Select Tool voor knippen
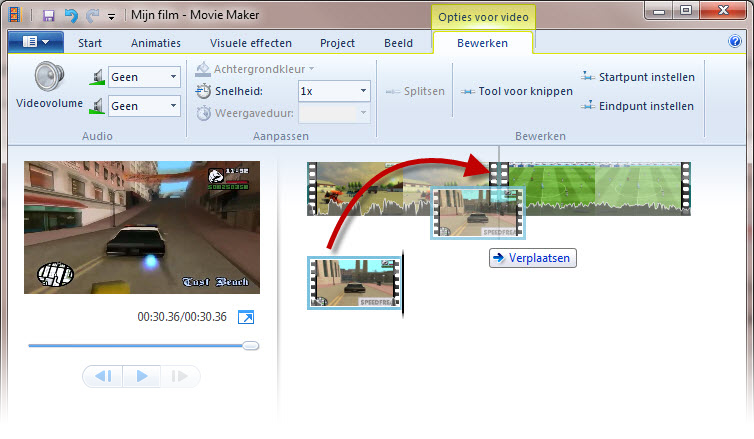Image resolution: width=754 pixels, height=439 pixels. 517,91
